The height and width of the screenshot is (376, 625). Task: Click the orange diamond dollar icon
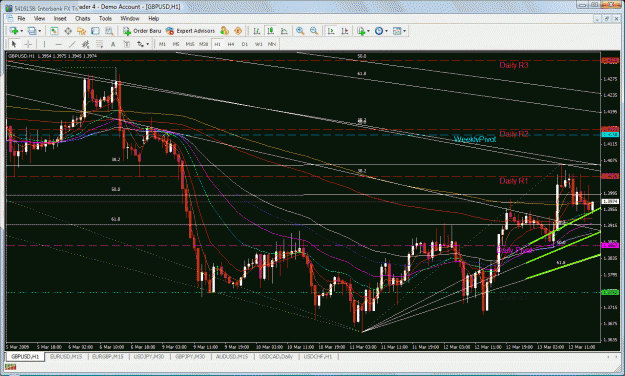pyautogui.click(x=238, y=31)
